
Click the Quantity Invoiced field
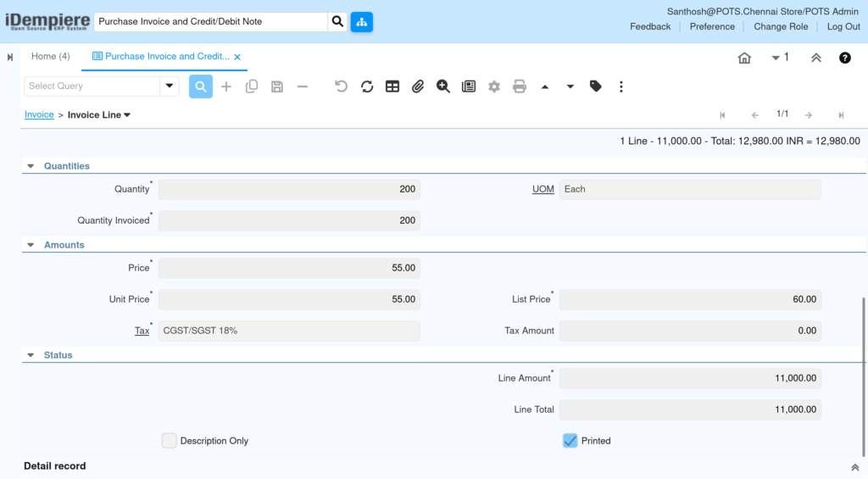tap(289, 220)
